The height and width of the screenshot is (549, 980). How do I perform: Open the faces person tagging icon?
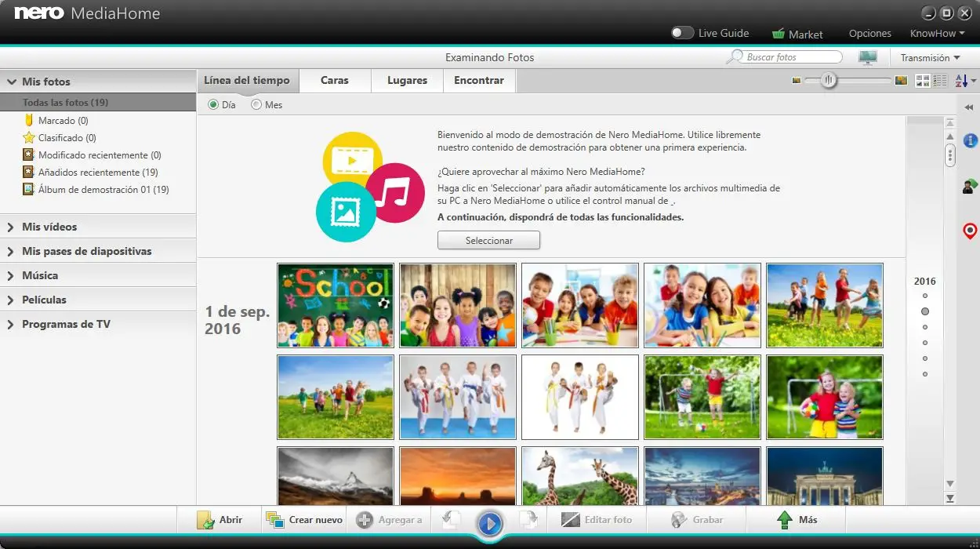pos(970,186)
